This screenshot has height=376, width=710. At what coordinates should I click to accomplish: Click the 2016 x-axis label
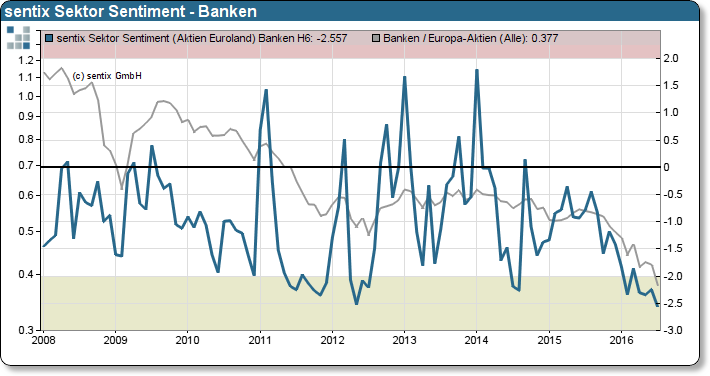621,340
